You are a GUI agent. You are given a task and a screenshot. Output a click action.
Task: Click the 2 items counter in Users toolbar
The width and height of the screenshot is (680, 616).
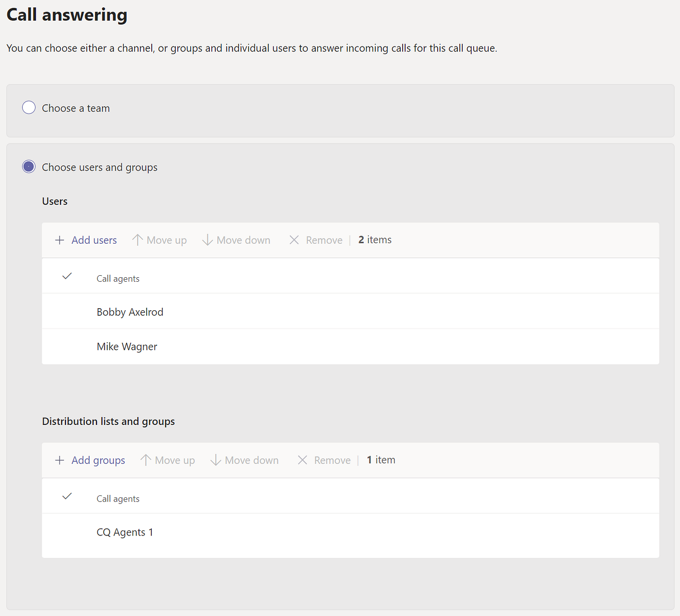tap(374, 240)
